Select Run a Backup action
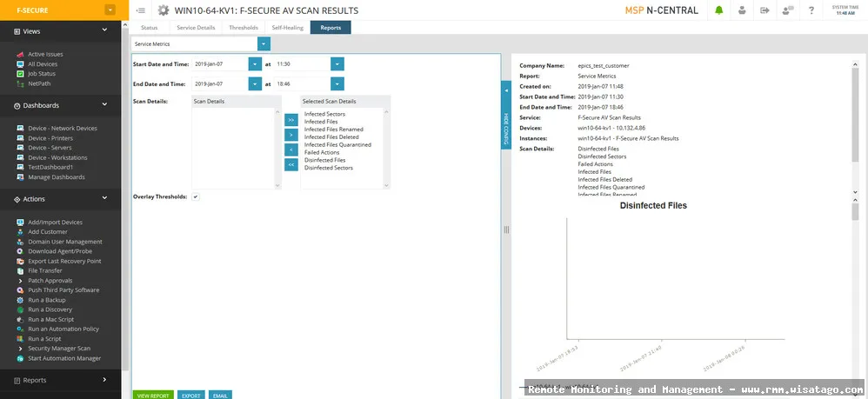 point(47,300)
